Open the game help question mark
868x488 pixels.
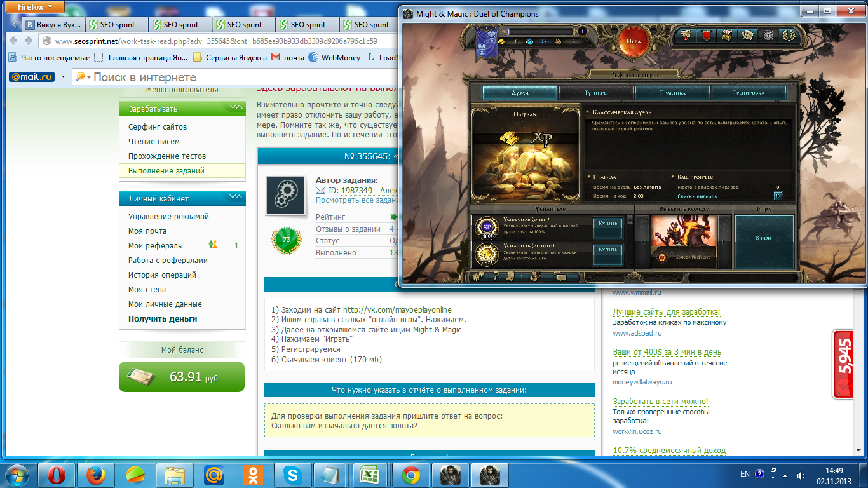click(496, 276)
